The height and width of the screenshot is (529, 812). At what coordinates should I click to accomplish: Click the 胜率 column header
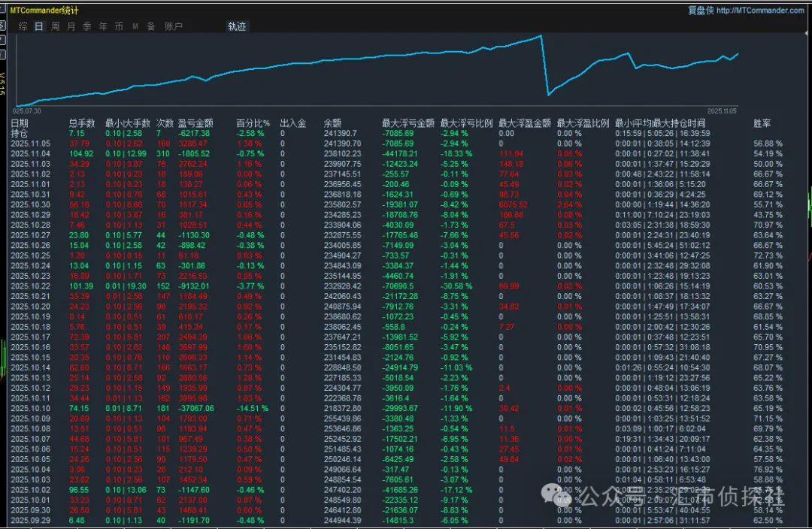(762, 123)
